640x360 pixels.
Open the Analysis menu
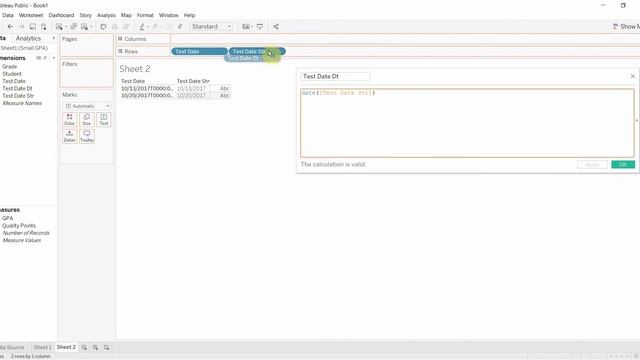pyautogui.click(x=106, y=15)
